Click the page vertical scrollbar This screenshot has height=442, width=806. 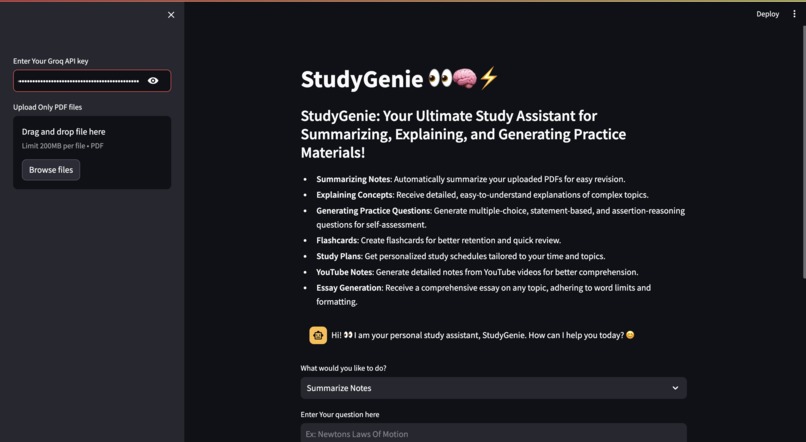point(803,152)
